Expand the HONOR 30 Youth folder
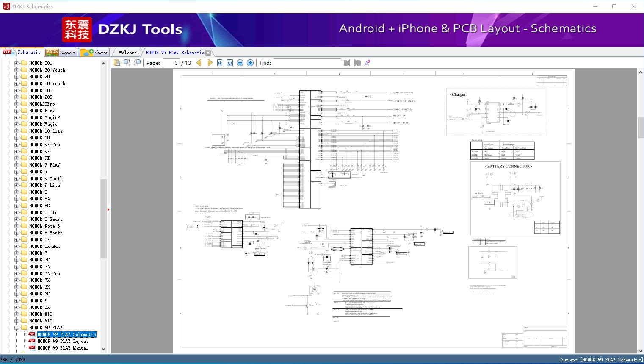 tap(16, 70)
